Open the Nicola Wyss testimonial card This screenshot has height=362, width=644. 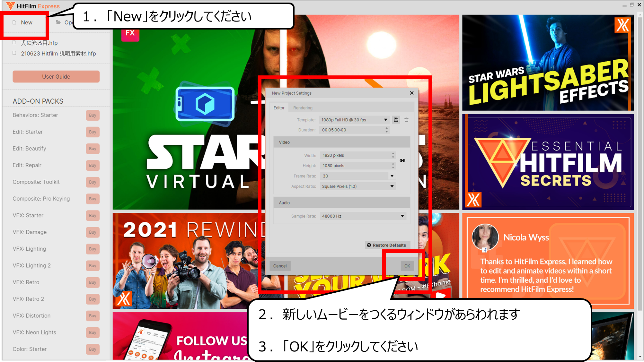tap(548, 261)
